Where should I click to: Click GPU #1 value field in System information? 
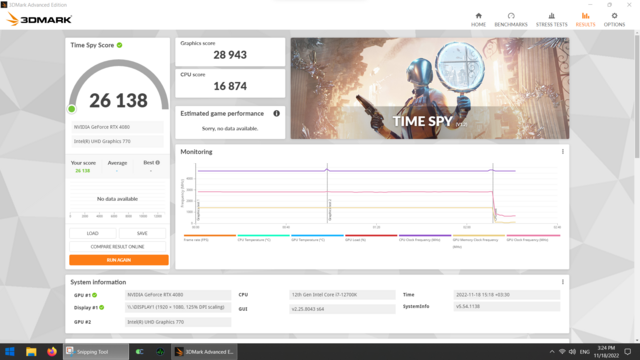tap(178, 295)
